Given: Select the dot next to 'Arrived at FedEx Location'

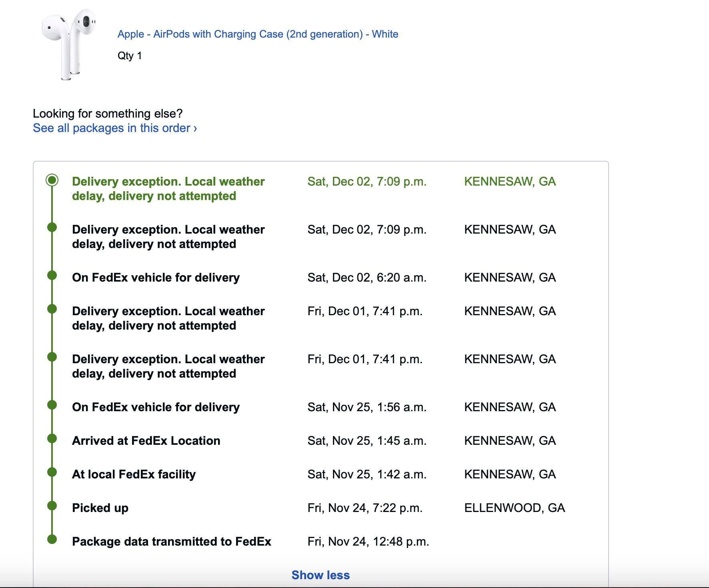Looking at the screenshot, I should [52, 439].
